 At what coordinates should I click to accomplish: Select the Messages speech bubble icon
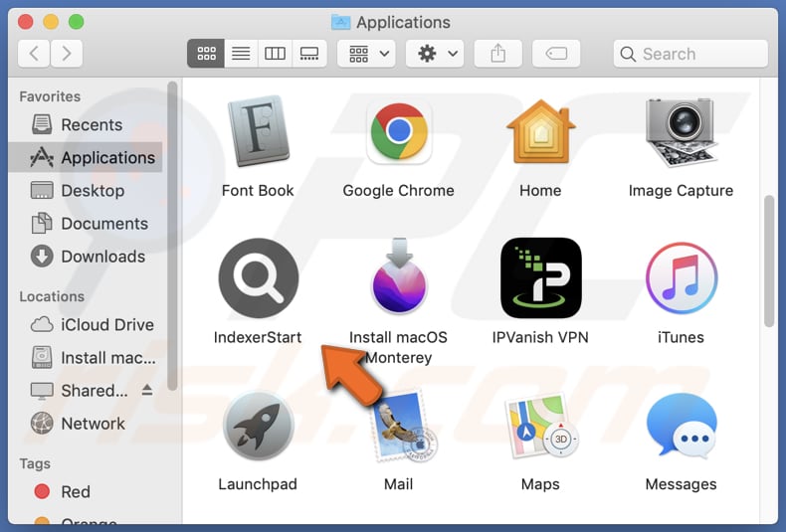point(682,426)
